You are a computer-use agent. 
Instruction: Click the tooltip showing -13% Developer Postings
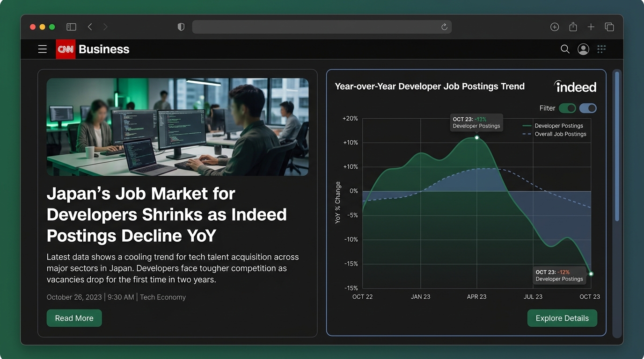476,122
